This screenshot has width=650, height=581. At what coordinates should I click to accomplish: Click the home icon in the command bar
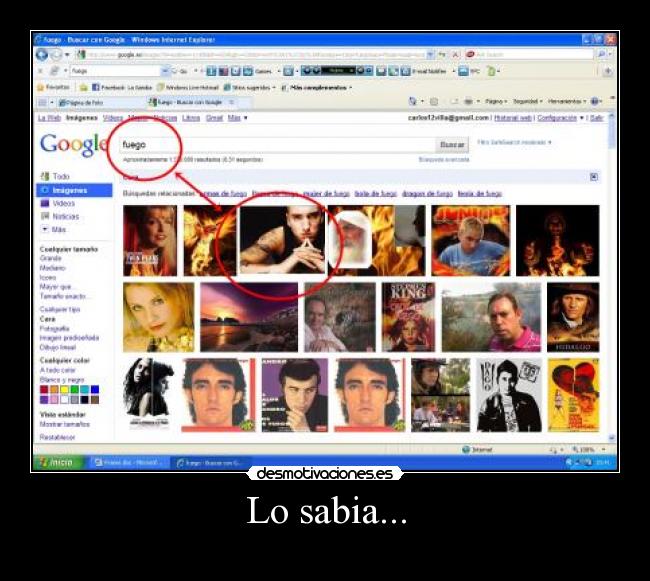tap(412, 101)
